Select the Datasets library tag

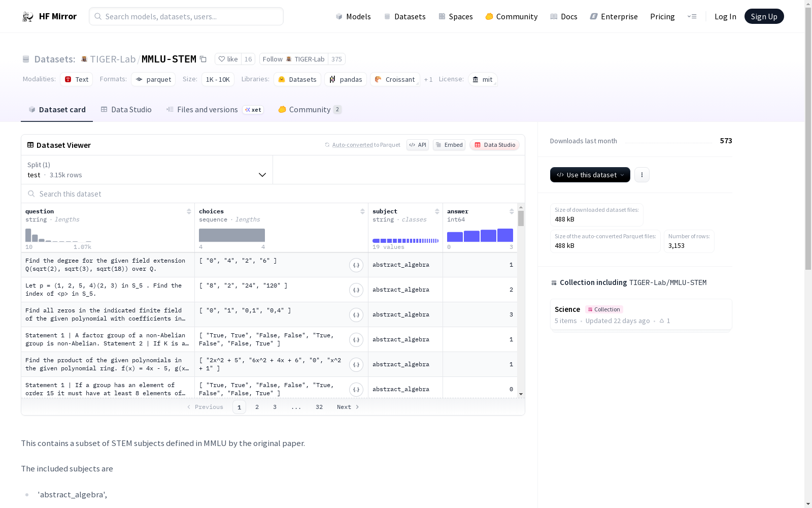pyautogui.click(x=297, y=79)
